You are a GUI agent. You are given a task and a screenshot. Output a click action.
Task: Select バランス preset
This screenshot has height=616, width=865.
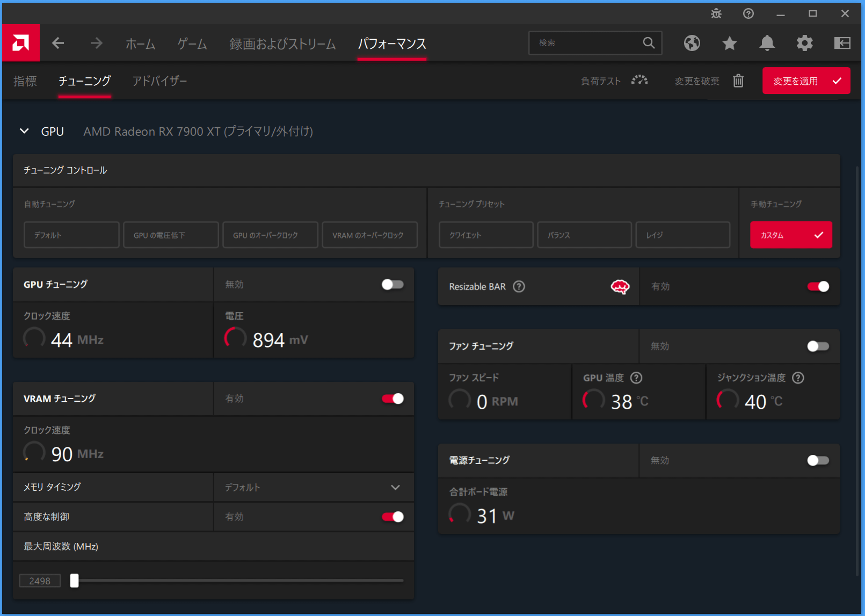tap(584, 235)
